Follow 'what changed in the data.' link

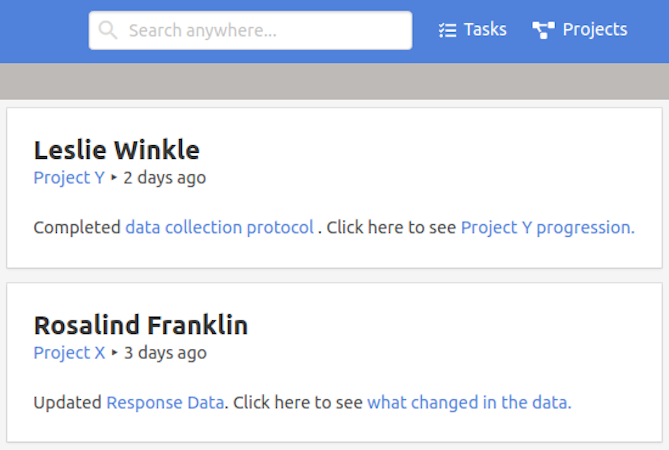click(x=469, y=403)
